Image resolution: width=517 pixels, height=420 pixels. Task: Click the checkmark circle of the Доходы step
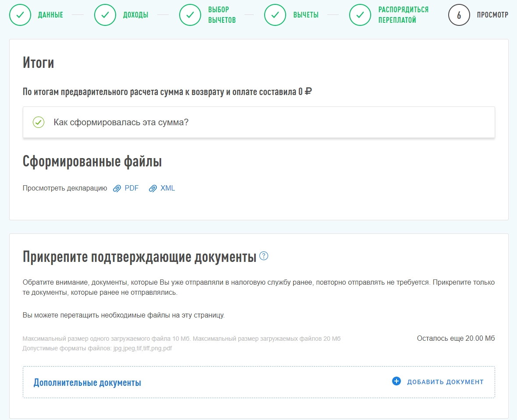[105, 15]
